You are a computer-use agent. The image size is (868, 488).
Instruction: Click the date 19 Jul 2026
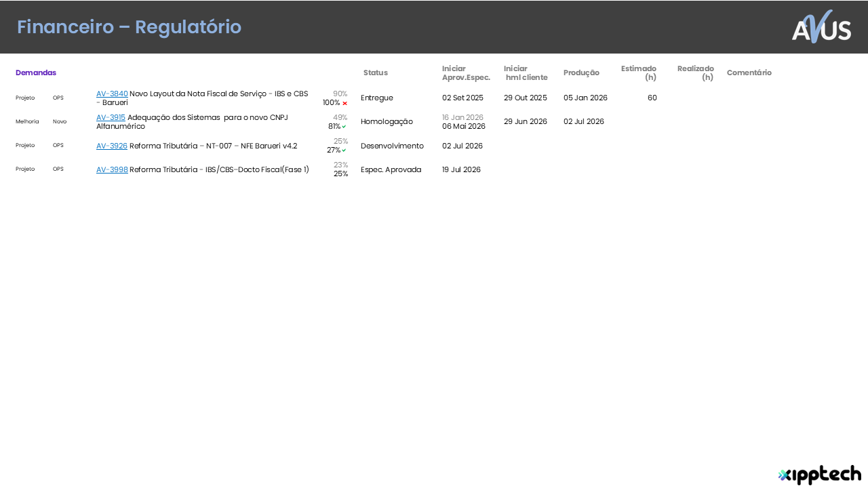[x=461, y=169]
